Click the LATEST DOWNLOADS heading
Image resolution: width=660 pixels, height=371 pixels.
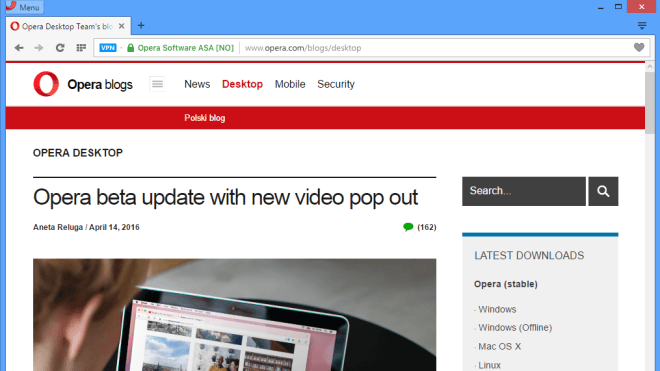point(529,256)
